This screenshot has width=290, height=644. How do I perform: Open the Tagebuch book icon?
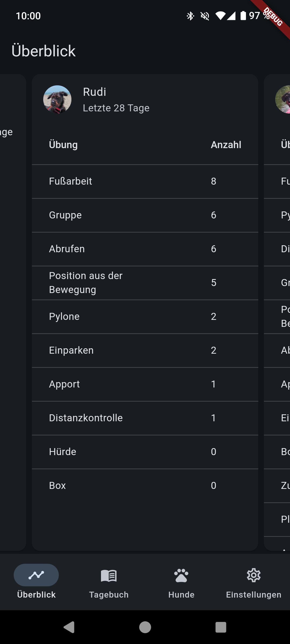click(109, 576)
